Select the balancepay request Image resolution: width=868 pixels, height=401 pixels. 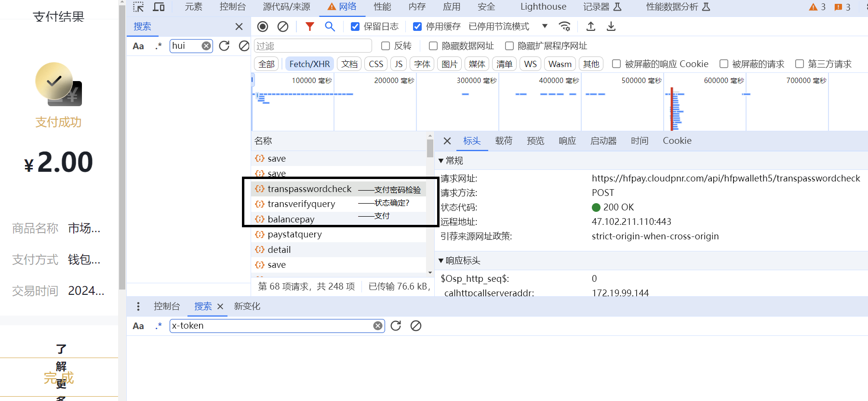338,220
